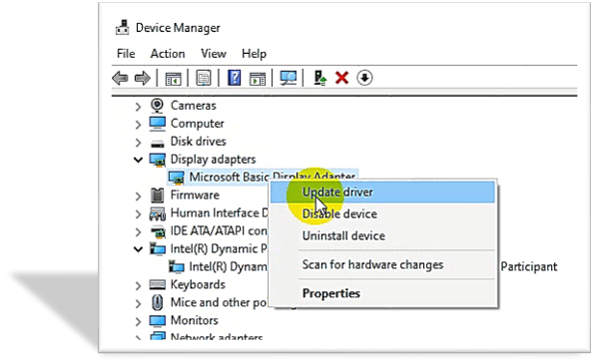Click the blue Help question-mark icon
This screenshot has height=364, width=593.
[234, 78]
